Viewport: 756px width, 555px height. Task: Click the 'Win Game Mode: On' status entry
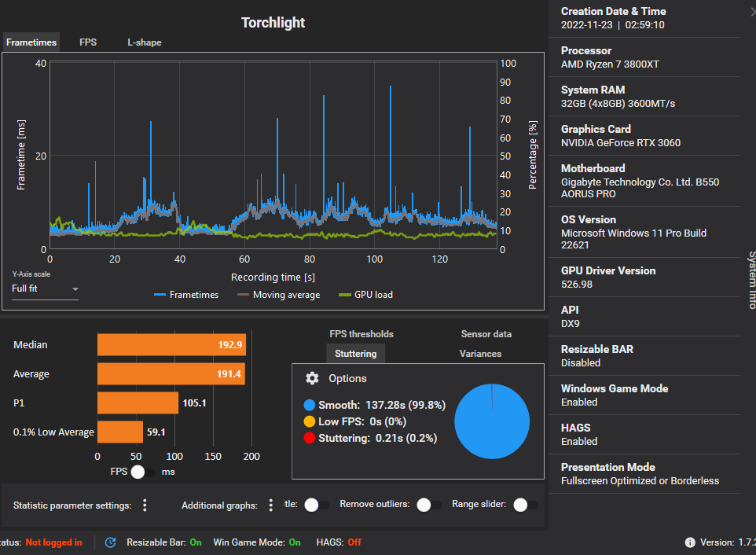(257, 542)
